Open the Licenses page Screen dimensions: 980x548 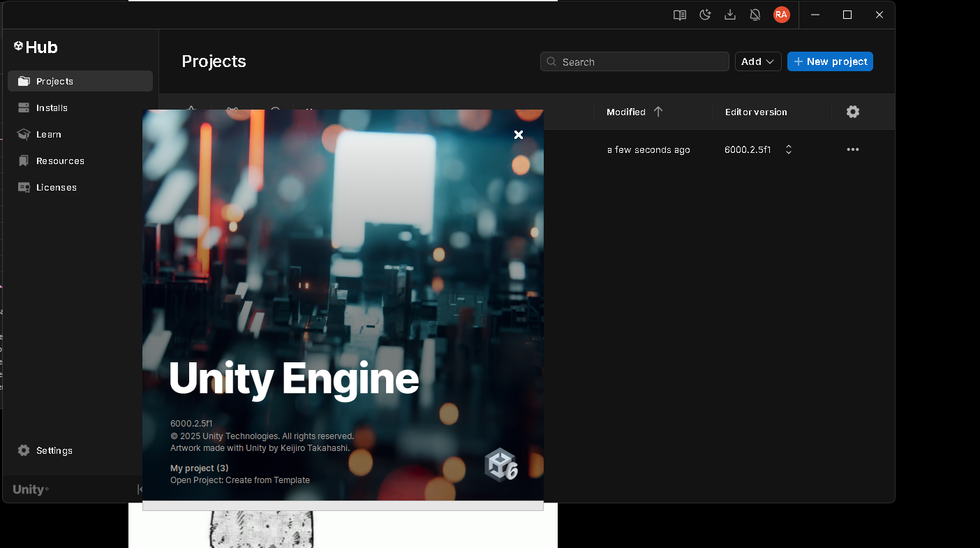pos(80,187)
